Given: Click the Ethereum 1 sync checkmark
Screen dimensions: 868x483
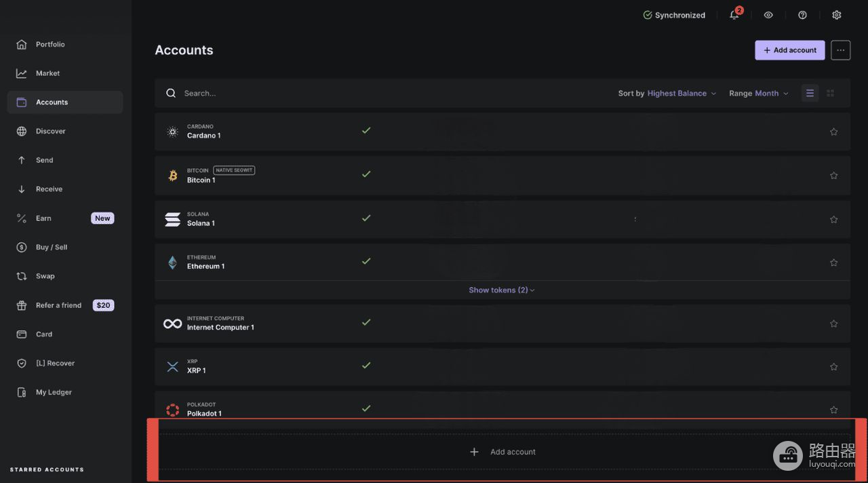Looking at the screenshot, I should [366, 261].
